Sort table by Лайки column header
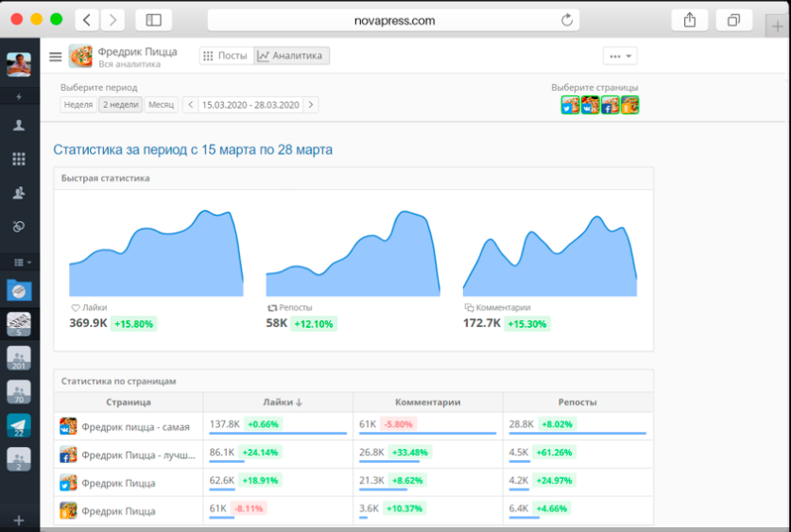Screen dimensions: 791x532 click(282, 402)
